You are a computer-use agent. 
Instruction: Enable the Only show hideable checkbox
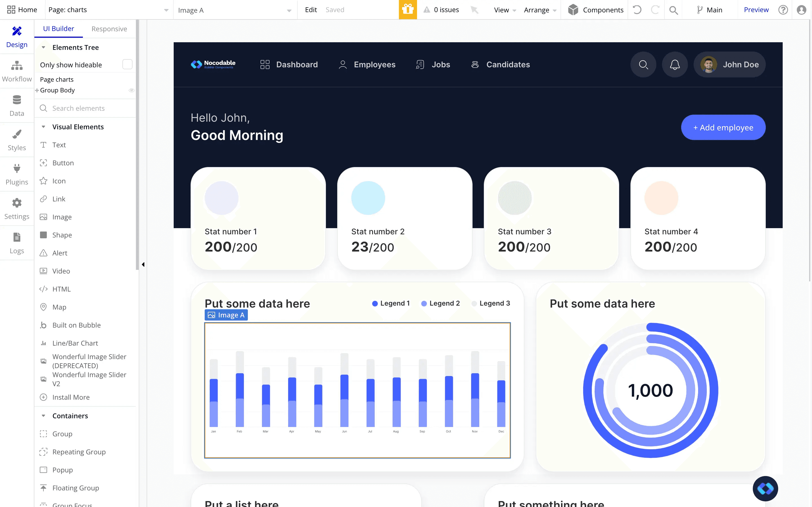127,65
